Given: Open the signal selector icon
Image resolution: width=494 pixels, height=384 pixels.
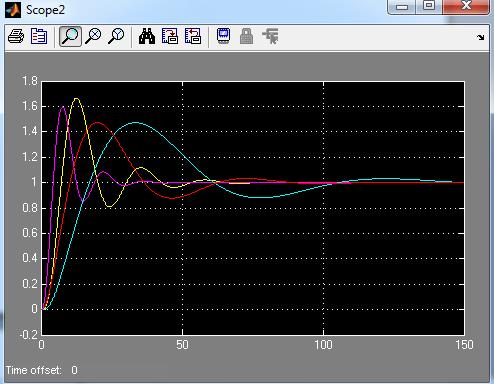Looking at the screenshot, I should point(270,36).
